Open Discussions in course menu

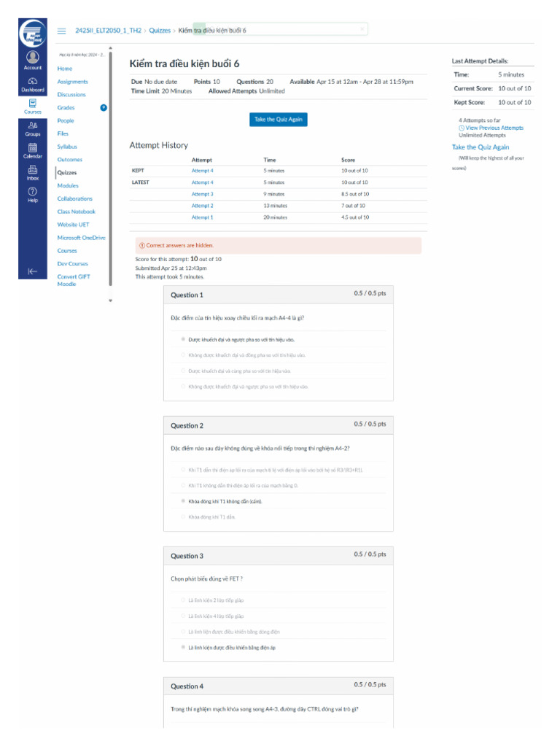tap(71, 95)
